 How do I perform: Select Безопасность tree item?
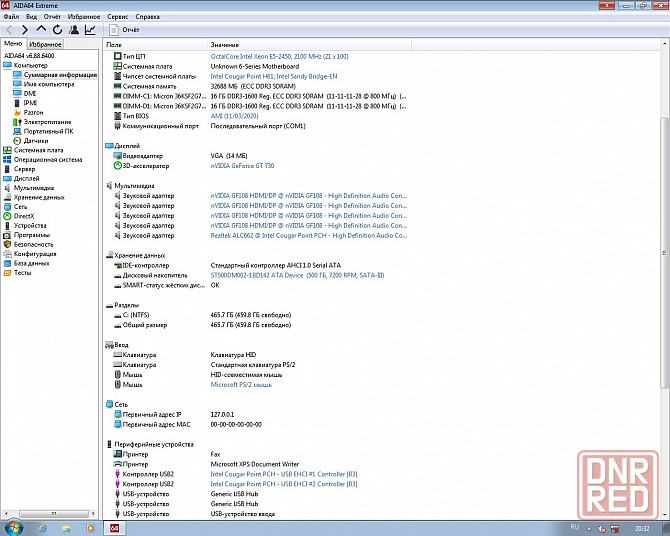29,244
